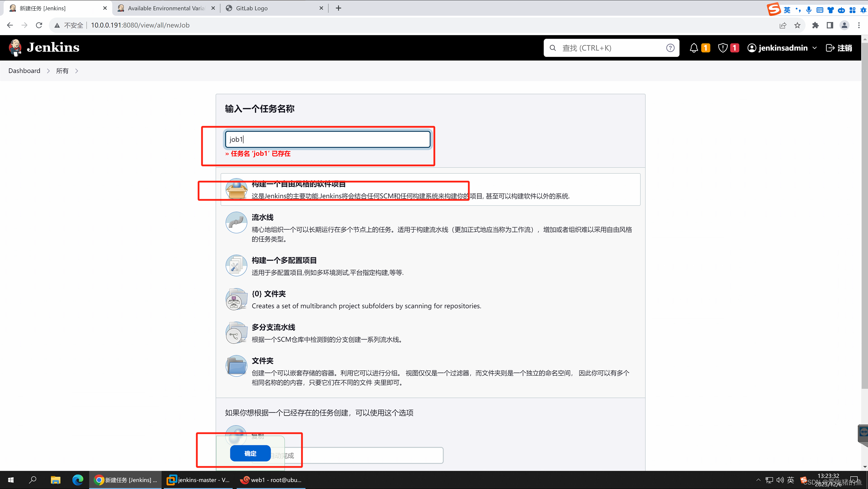The height and width of the screenshot is (489, 868).
Task: Switch to Available Environmental Variables tab
Action: [166, 8]
